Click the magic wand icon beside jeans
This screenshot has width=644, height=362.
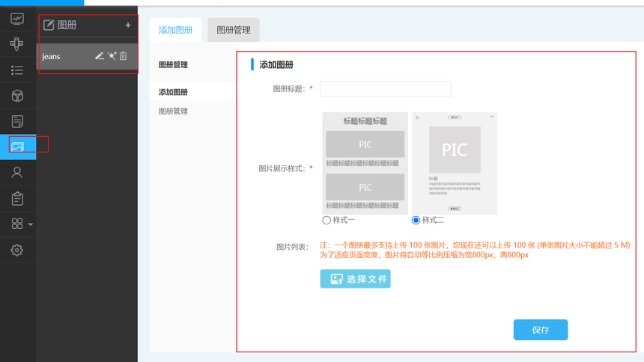tap(112, 56)
